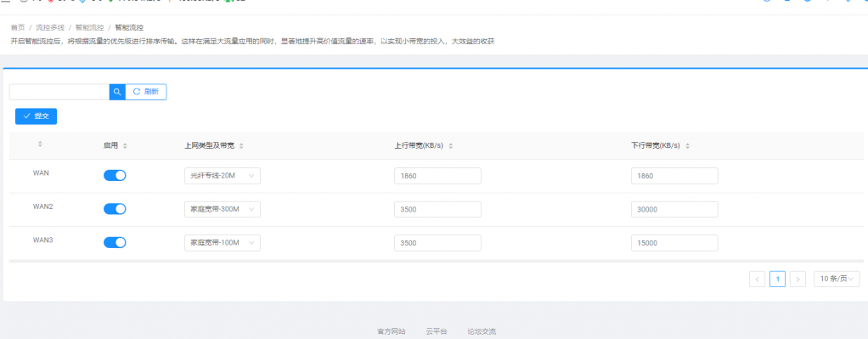Sort by the first unnamed column arrows
The width and height of the screenshot is (868, 339).
click(x=40, y=144)
